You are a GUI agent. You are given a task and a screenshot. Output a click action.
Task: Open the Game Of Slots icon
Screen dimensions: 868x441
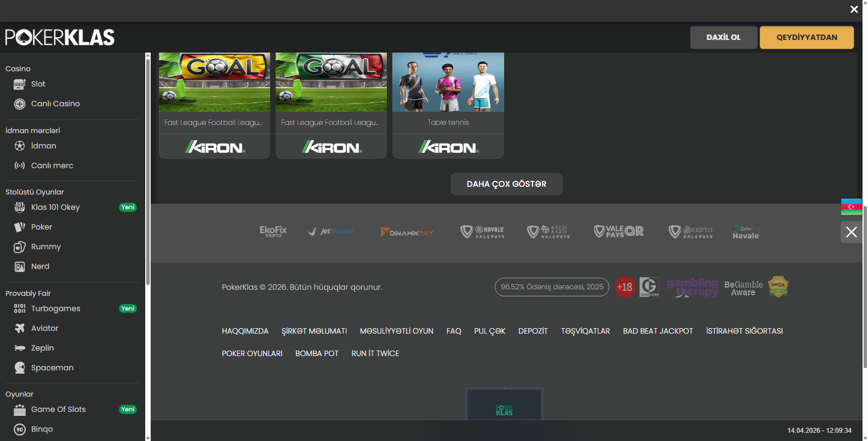point(20,409)
